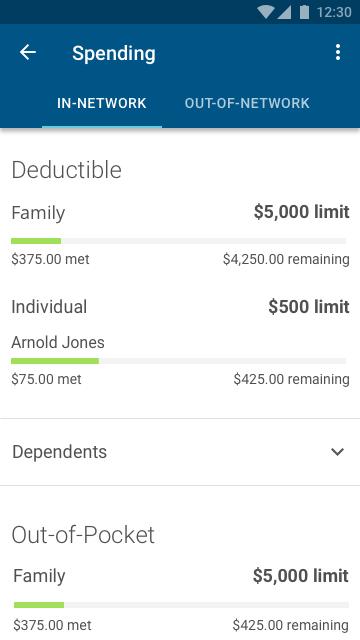Tap the Out-of-Pocket section heading

83,535
